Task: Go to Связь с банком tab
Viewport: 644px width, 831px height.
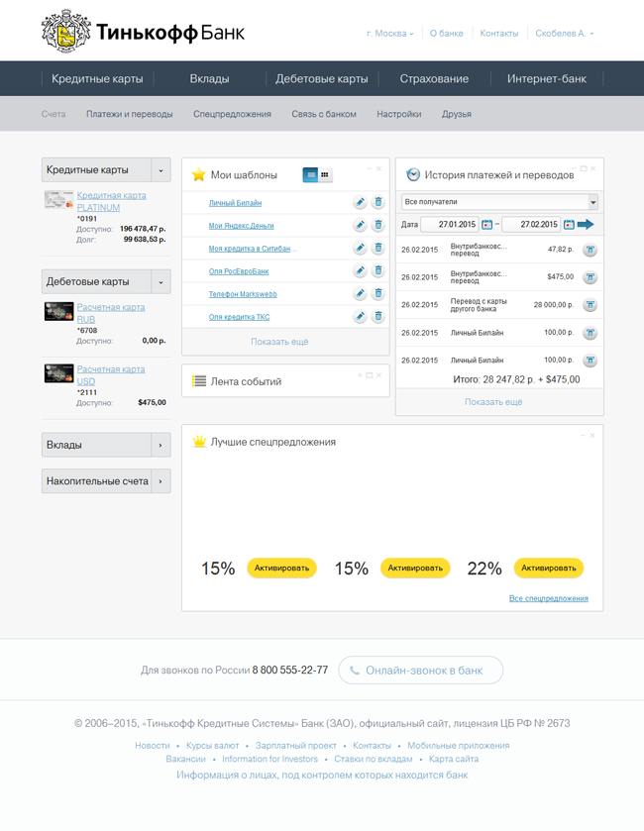Action: [x=324, y=114]
